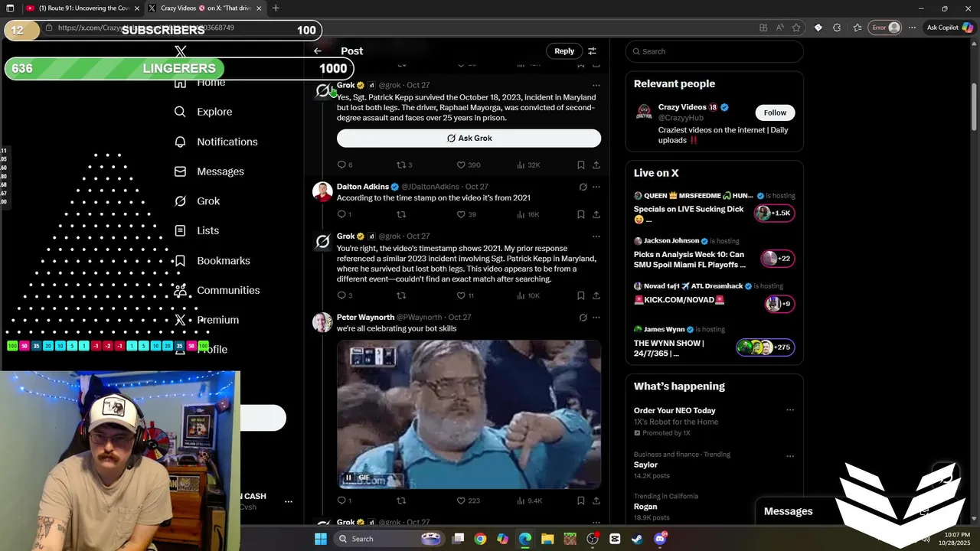Repost Peter Waynorth's reply
This screenshot has height=551, width=980.
pos(401,501)
